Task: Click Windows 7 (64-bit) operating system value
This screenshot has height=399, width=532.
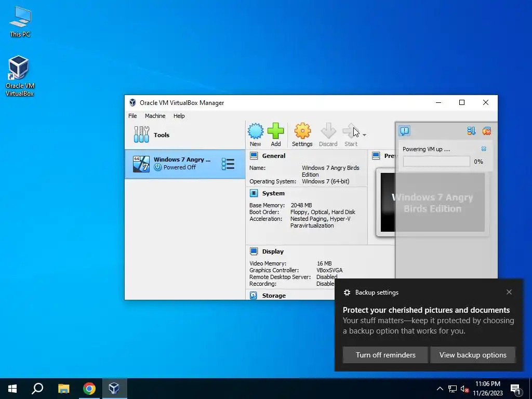Action: pyautogui.click(x=325, y=181)
